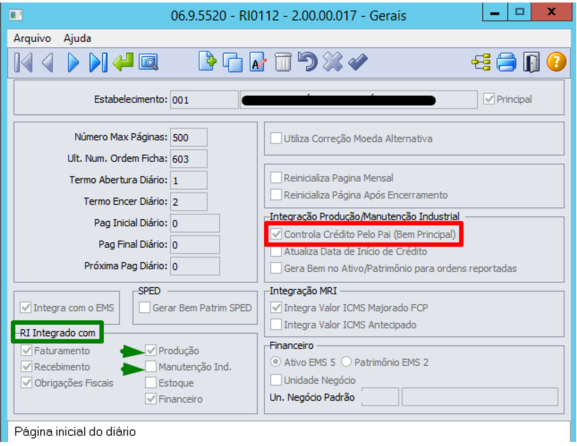Open the search magnifier icon
The image size is (577, 446).
pyautogui.click(x=149, y=62)
